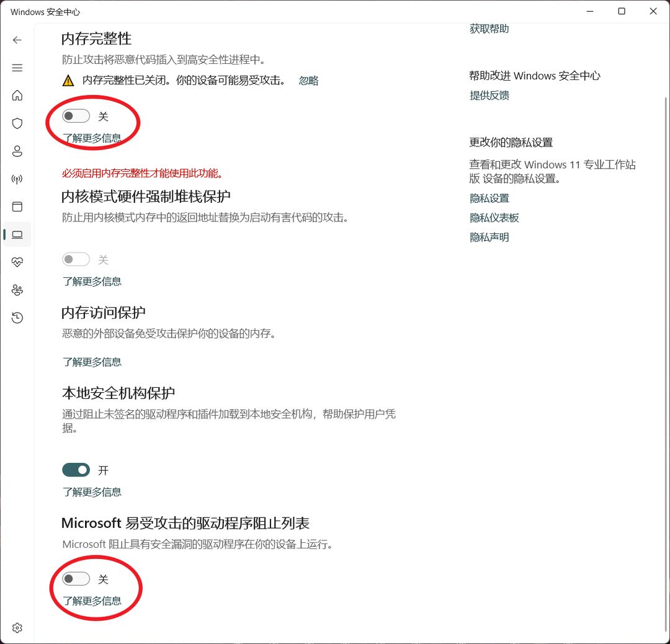Turn on the 内存完整性 toggle
The image size is (670, 644).
click(76, 116)
